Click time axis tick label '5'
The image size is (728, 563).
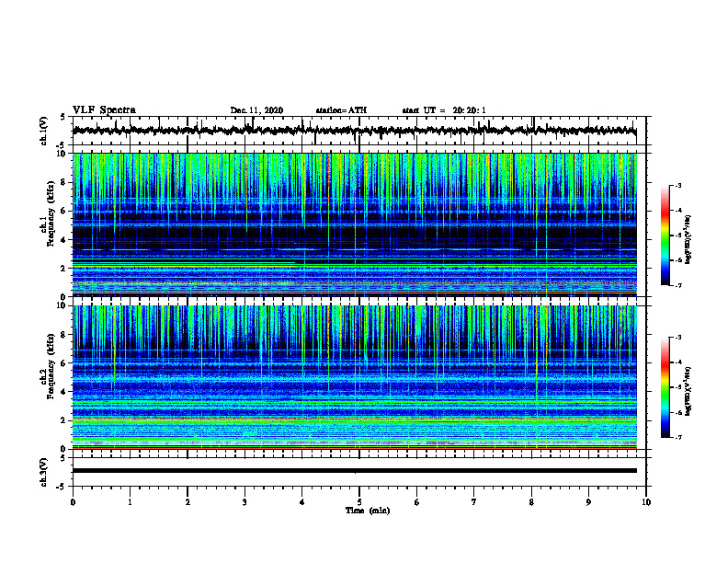[359, 502]
